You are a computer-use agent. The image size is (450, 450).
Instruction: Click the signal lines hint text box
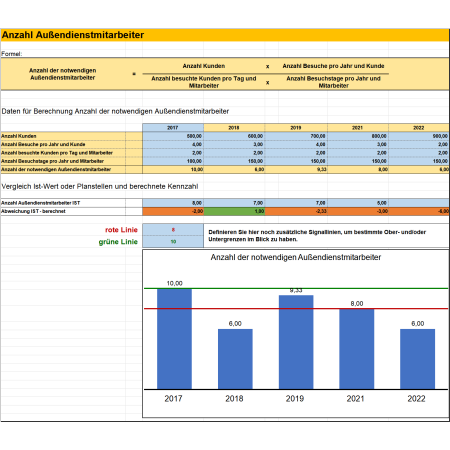tap(326, 236)
